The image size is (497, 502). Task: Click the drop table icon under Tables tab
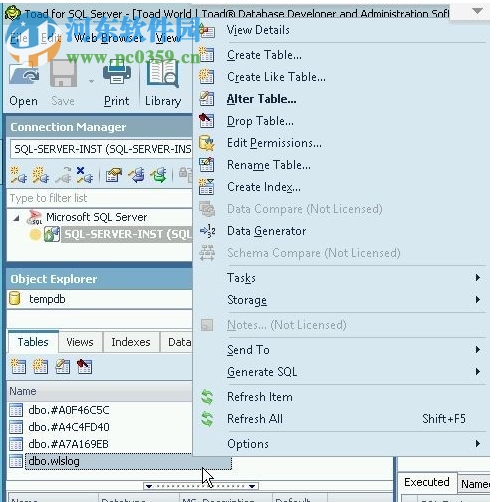pyautogui.click(x=84, y=366)
